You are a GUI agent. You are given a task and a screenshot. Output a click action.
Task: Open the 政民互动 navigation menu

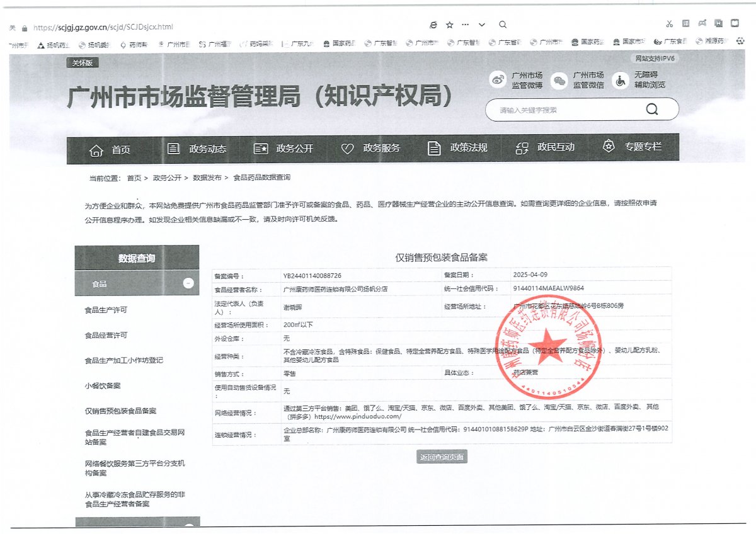[x=556, y=147]
